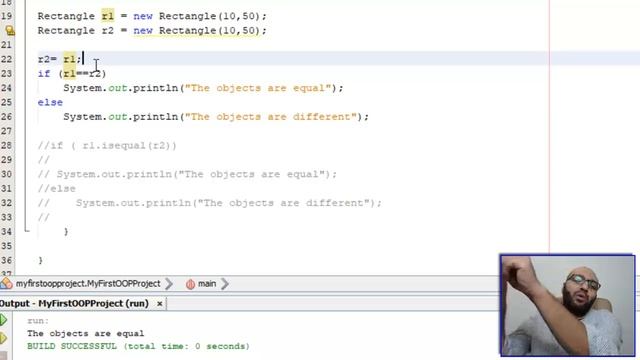Click the closing brace on line 36
The image size is (640, 360).
pyautogui.click(x=40, y=260)
